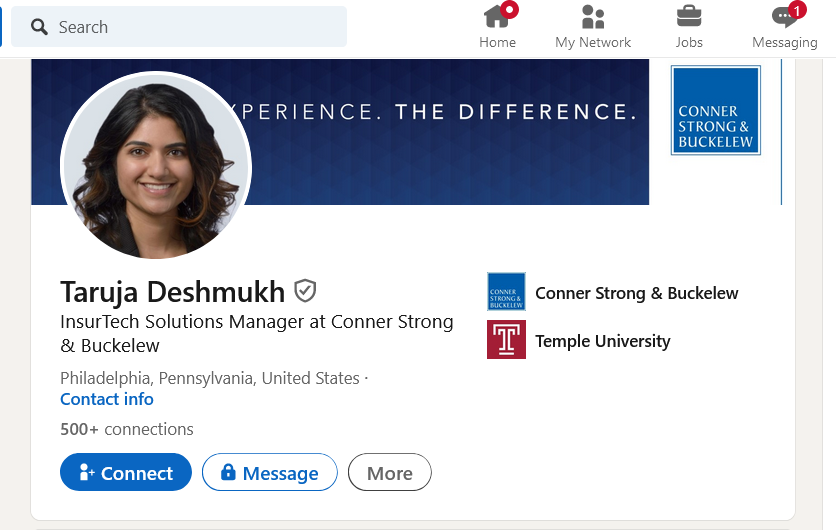Image resolution: width=836 pixels, height=530 pixels.
Task: Click the Temple University logo icon
Action: click(x=506, y=339)
